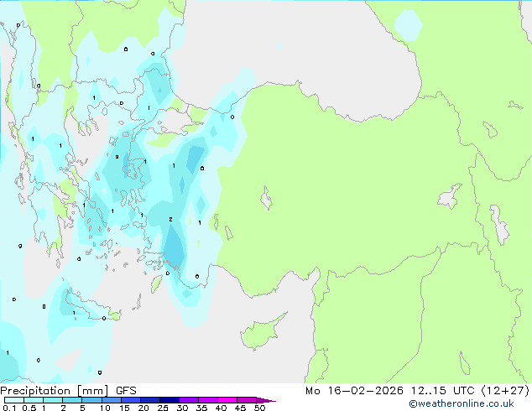The image size is (532, 411).
Task: Click the '40' legend scale label
Action: click(221, 408)
